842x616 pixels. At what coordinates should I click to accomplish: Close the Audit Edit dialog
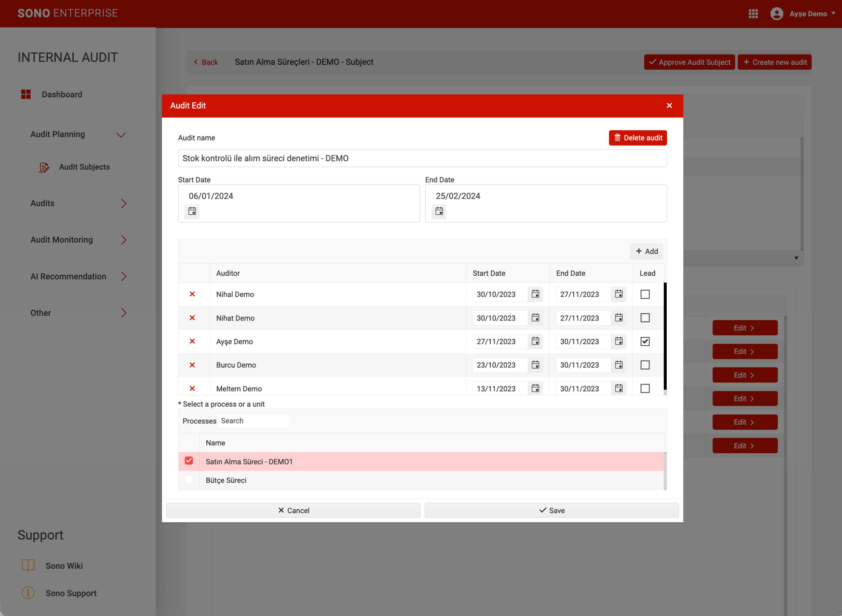tap(669, 106)
